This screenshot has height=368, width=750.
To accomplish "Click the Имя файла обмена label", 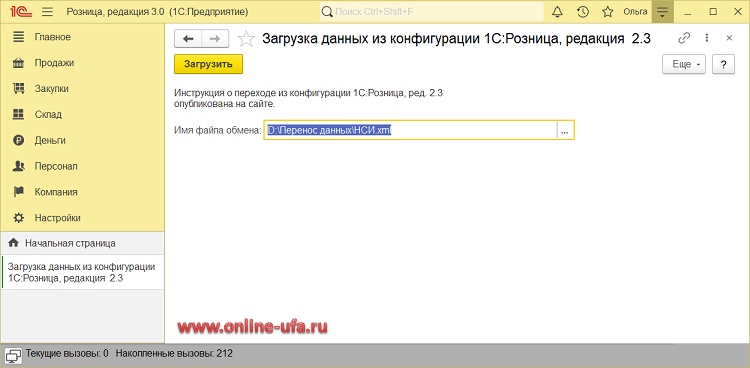I will tap(218, 130).
